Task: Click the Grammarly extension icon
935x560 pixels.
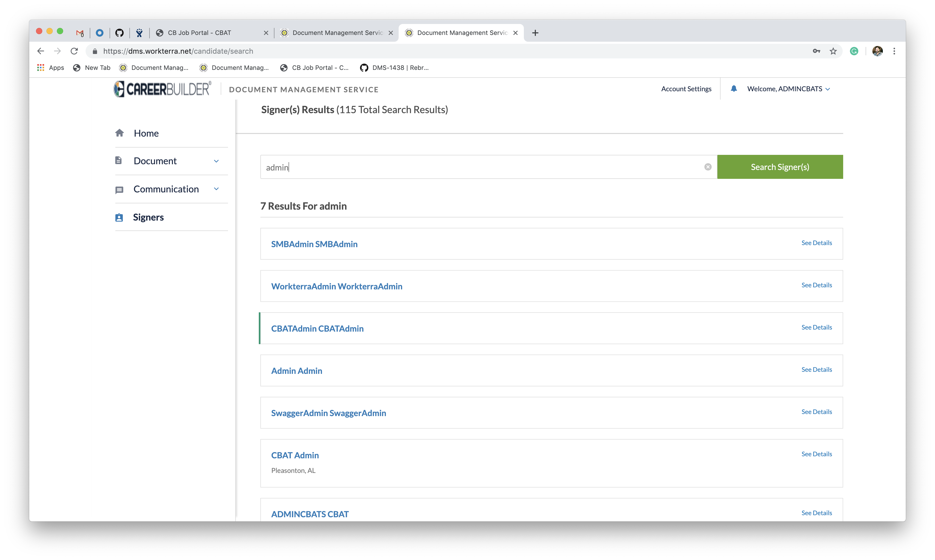Action: [854, 51]
